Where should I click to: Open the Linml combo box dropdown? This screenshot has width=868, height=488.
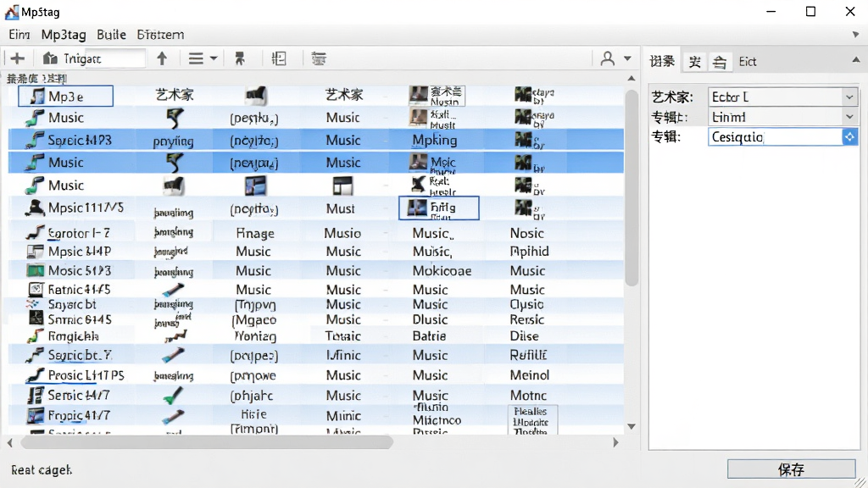pos(849,117)
